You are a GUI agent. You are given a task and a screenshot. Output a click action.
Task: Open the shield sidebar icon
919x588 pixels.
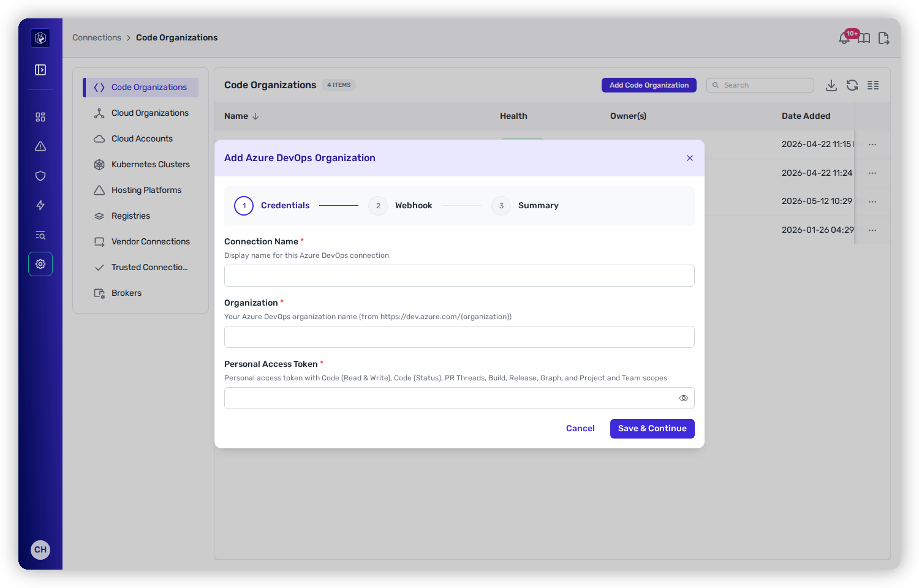pyautogui.click(x=40, y=176)
